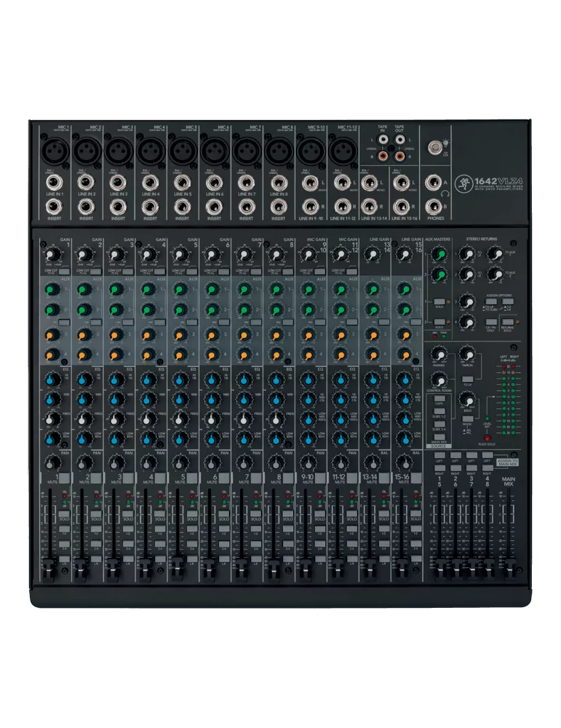Click the PAN knob on channel 2
561x728 pixels.
(x=84, y=462)
